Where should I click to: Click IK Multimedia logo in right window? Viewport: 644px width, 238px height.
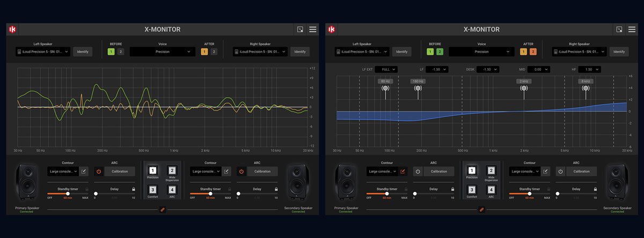pos(331,29)
